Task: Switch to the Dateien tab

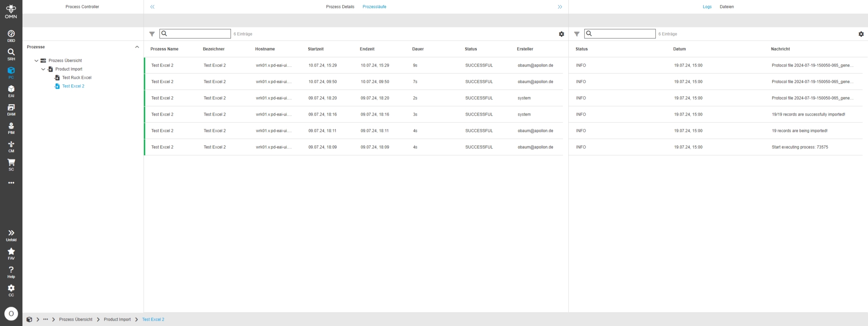Action: [x=726, y=7]
